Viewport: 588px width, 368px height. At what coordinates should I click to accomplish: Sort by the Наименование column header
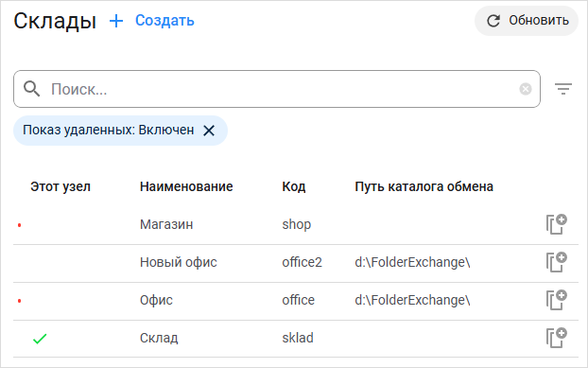tap(186, 186)
